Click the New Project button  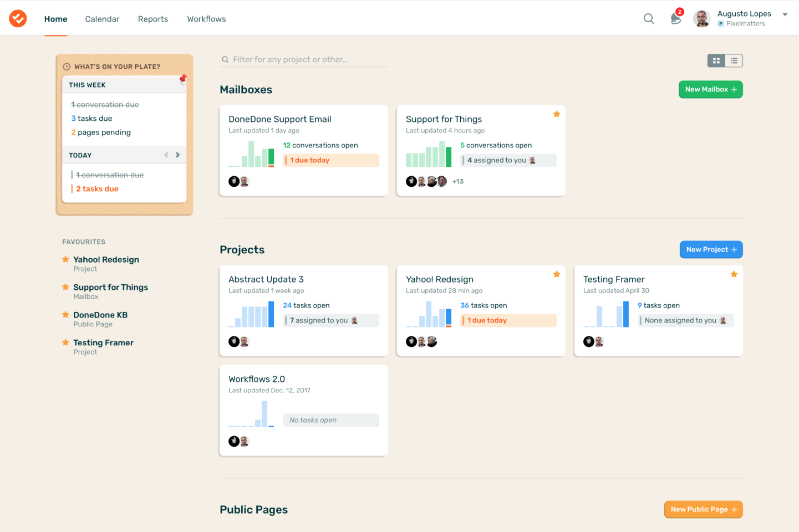point(711,250)
